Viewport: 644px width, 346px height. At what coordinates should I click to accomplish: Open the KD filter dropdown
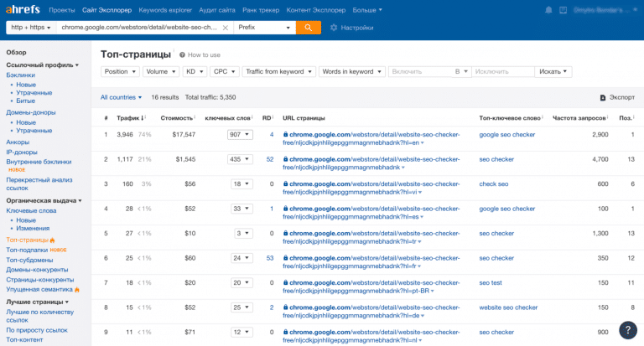[195, 71]
